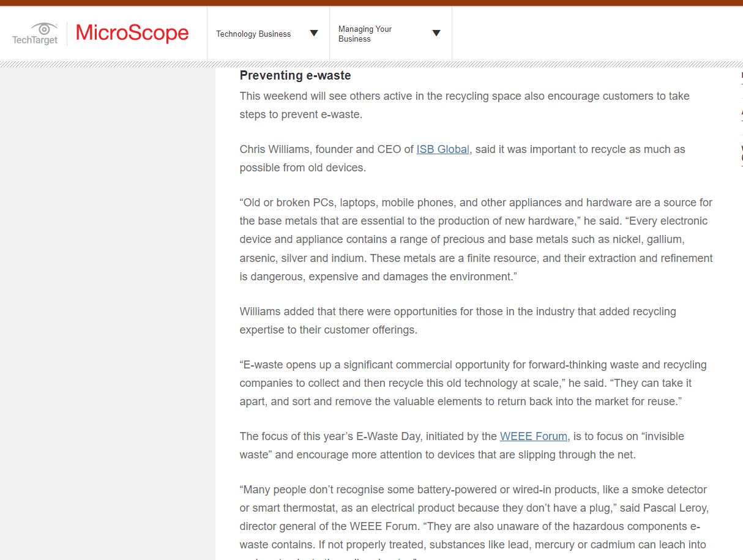Click the empty gray left sidebar area
743x560 pixels.
tap(107, 306)
